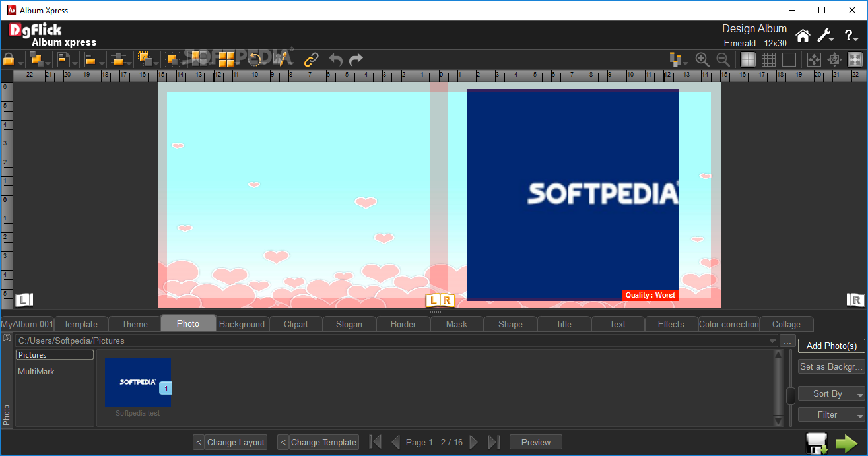
Task: Switch to the Color correction tab
Action: [729, 324]
